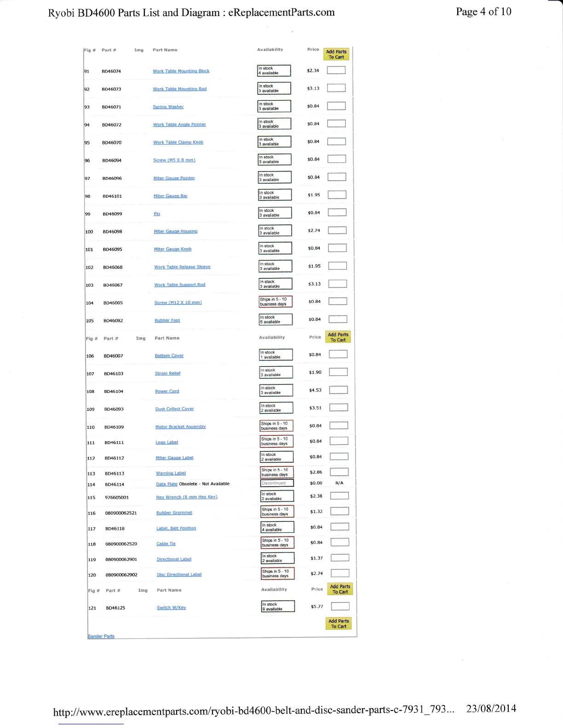This screenshot has width=563, height=728.
Task: Open the Miter Gauge Pointer link
Action: pyautogui.click(x=174, y=178)
